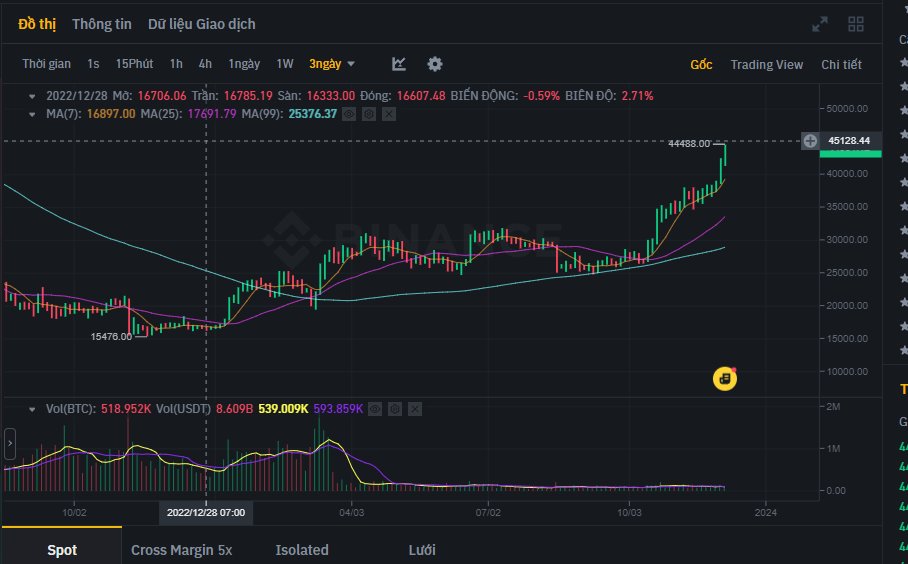Click the MA(99) value 25376.37

pos(313,114)
